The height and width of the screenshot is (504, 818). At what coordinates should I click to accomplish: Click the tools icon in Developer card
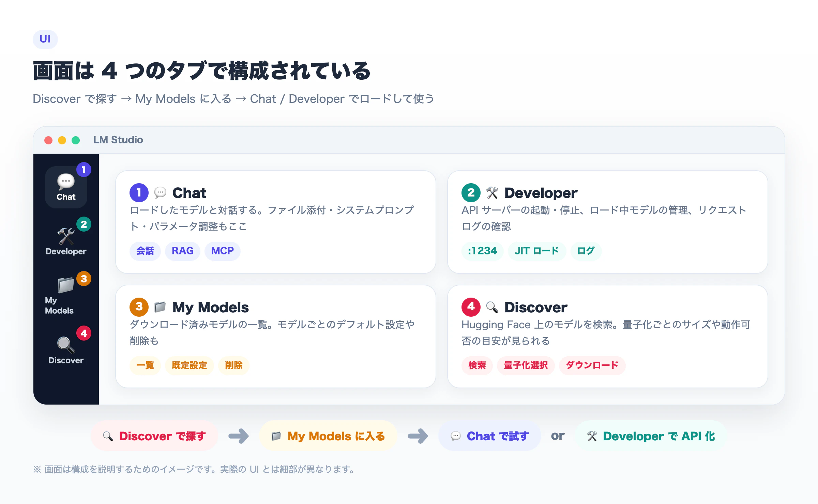click(x=492, y=193)
